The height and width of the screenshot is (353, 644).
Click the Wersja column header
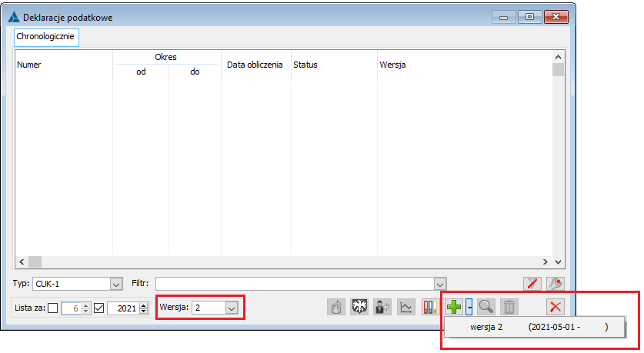click(392, 65)
